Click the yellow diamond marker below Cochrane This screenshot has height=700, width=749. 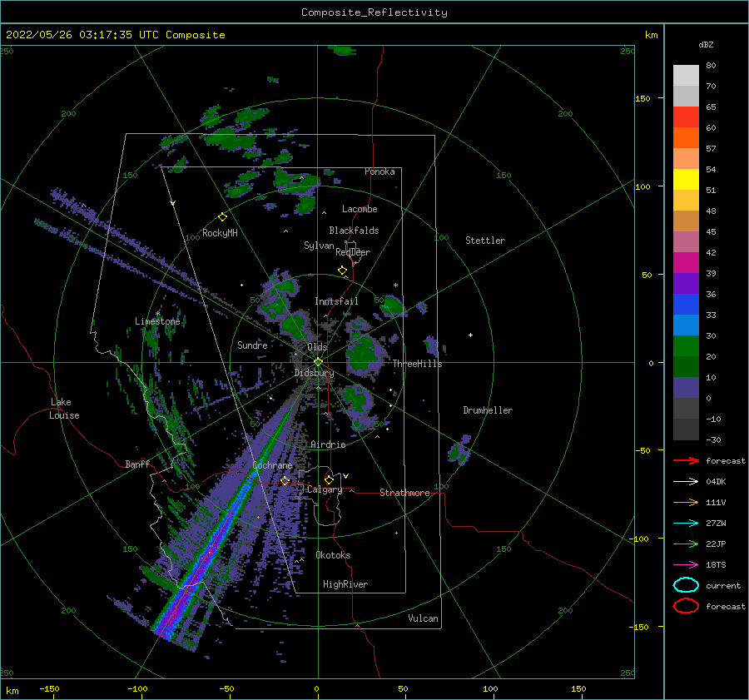tap(285, 480)
